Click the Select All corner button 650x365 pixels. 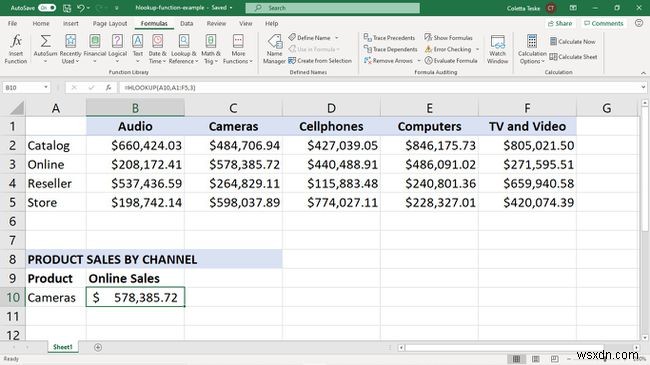pos(17,108)
